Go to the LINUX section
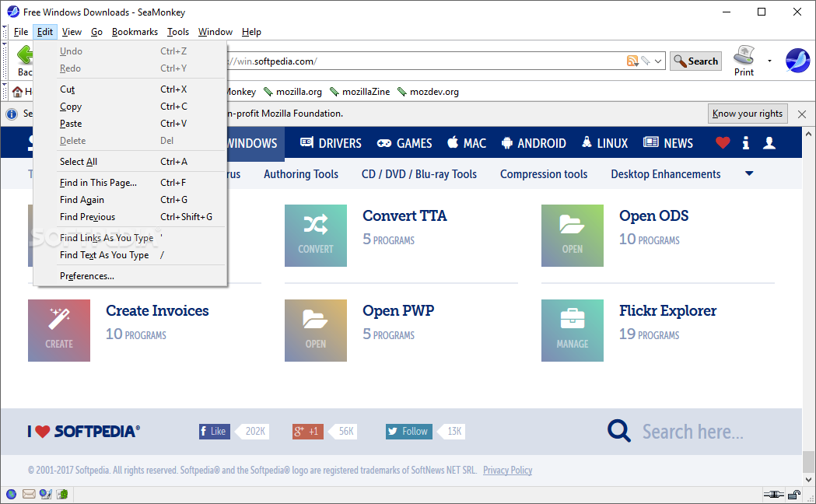The image size is (816, 504). [604, 143]
